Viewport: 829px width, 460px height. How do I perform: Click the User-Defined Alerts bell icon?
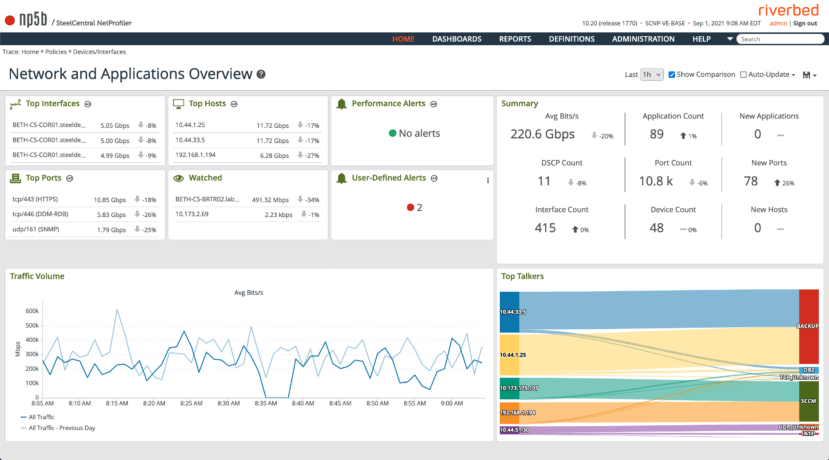tap(342, 179)
